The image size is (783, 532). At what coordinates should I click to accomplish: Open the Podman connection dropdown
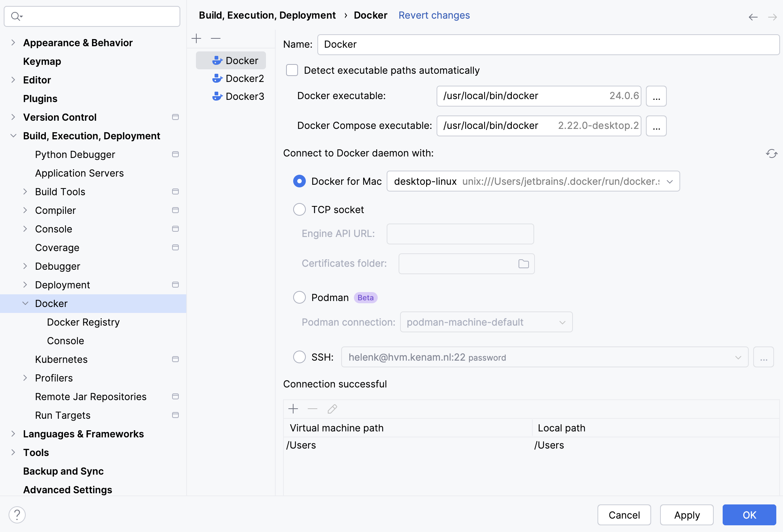562,322
